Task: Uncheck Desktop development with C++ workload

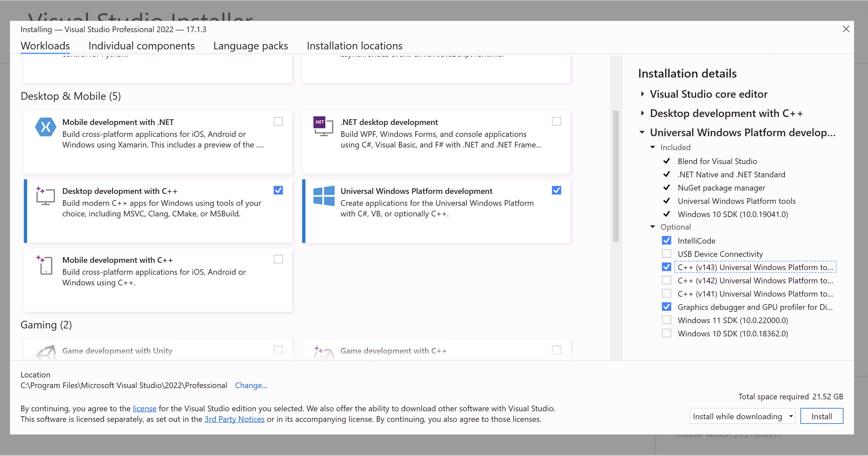Action: coord(278,191)
